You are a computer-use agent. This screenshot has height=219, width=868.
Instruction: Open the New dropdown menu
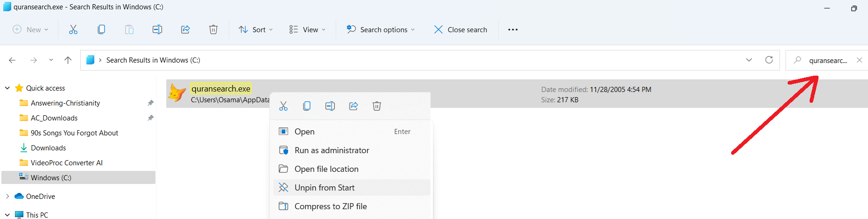(30, 29)
